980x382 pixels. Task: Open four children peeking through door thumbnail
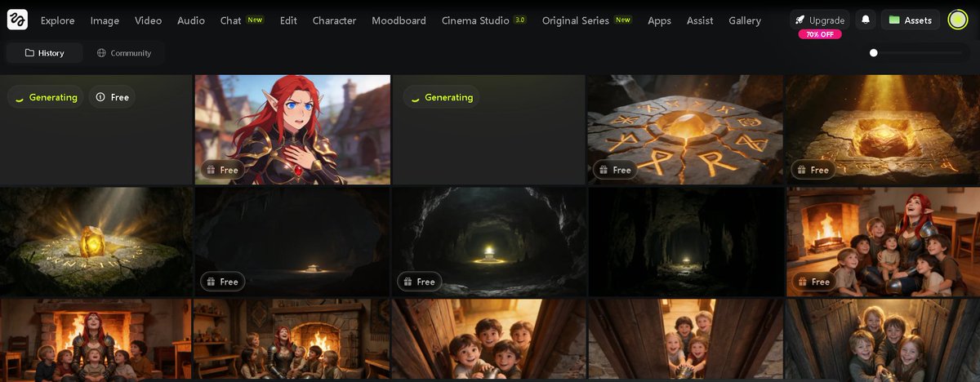pyautogui.click(x=488, y=340)
